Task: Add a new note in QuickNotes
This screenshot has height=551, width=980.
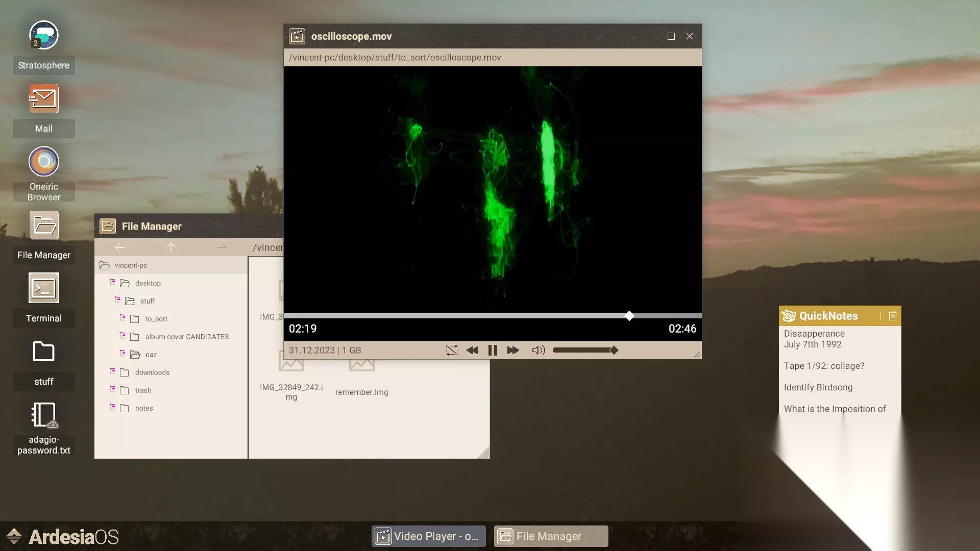Action: pos(880,316)
